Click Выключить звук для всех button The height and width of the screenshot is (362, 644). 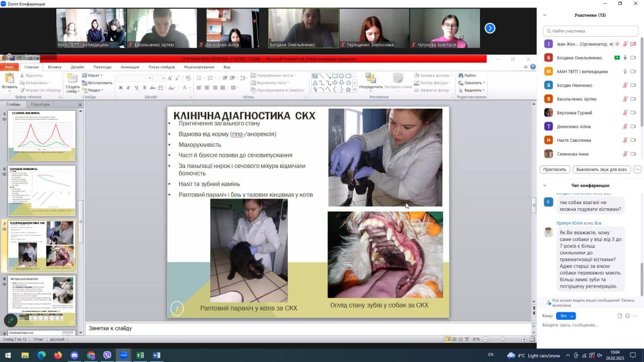[602, 169]
